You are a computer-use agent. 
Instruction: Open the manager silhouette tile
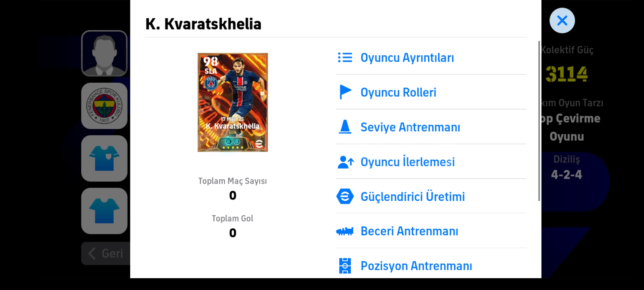click(104, 53)
